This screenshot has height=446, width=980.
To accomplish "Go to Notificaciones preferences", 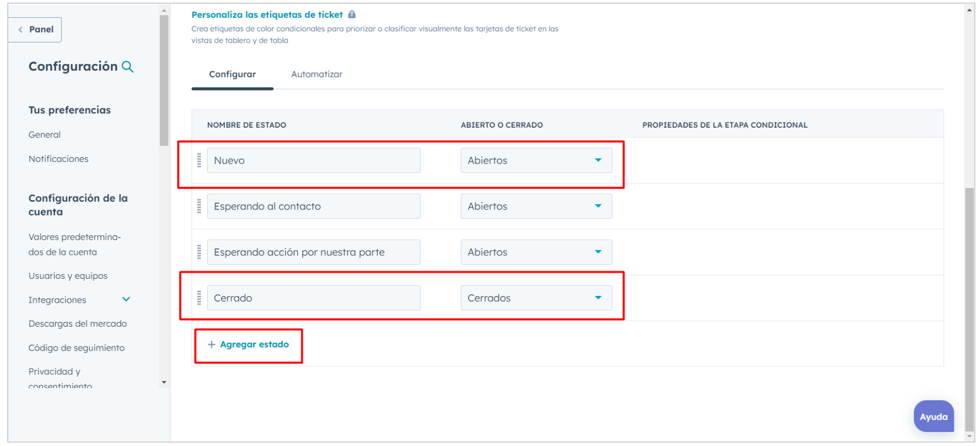I will click(58, 159).
